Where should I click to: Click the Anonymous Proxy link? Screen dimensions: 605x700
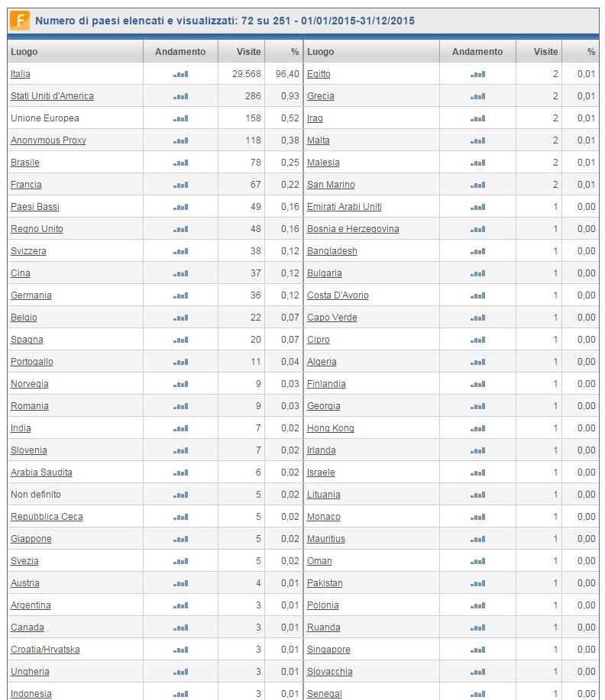48,140
